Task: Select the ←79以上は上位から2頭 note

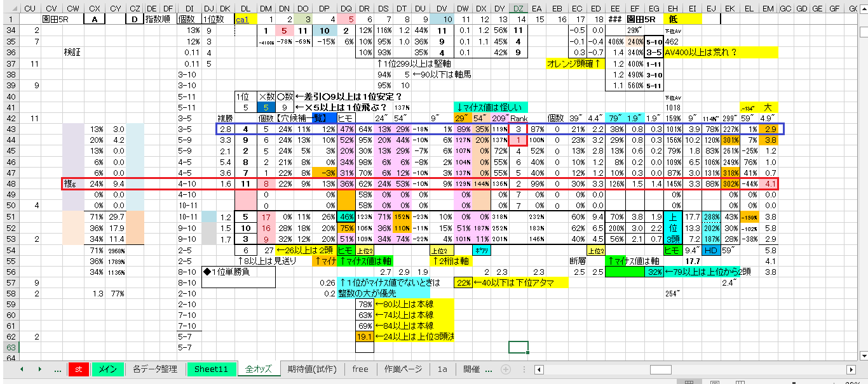Action: coord(709,272)
